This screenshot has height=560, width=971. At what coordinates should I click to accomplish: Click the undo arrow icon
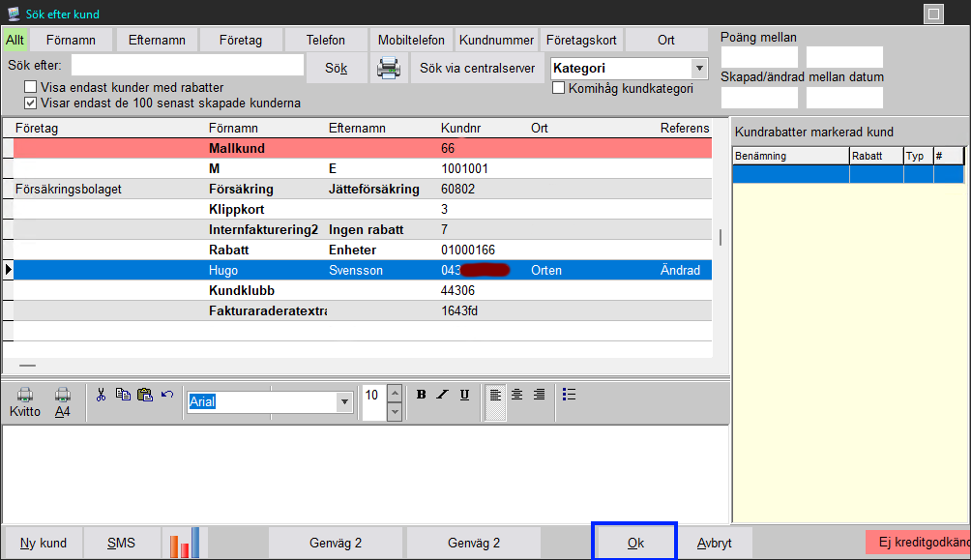coord(167,394)
